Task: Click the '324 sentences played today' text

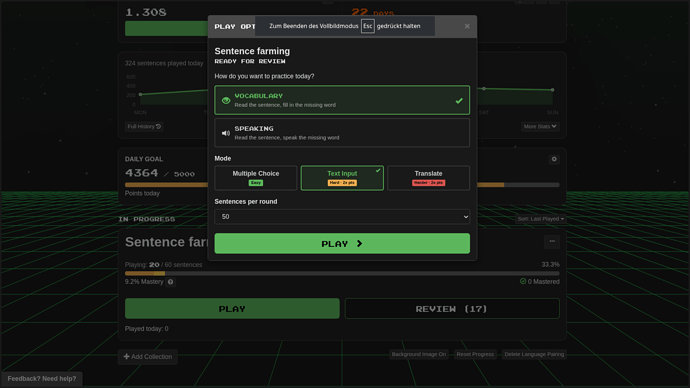Action: point(164,63)
